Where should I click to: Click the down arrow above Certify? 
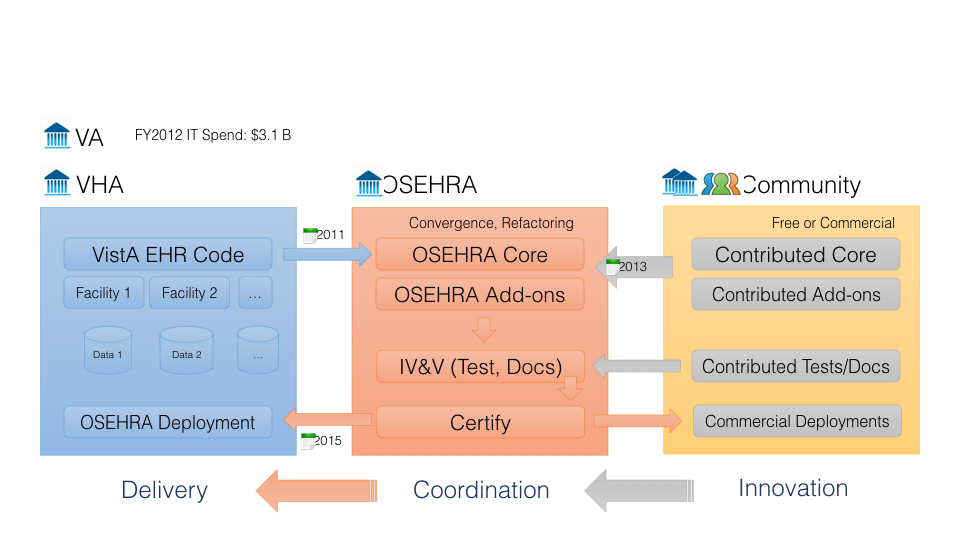[x=570, y=389]
